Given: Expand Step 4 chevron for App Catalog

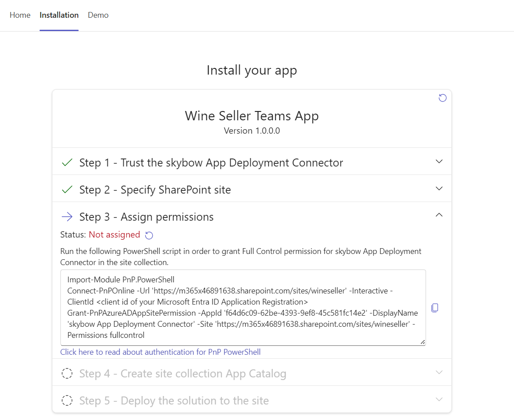Looking at the screenshot, I should tap(439, 372).
